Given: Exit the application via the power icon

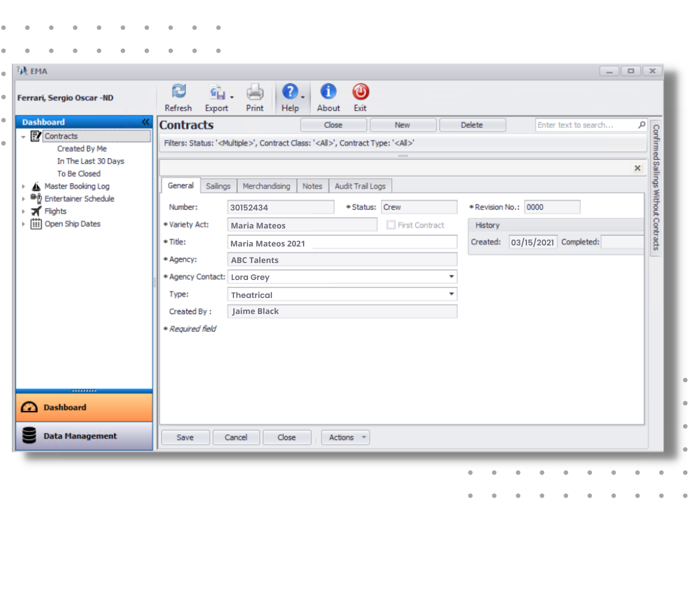Looking at the screenshot, I should pos(359,92).
